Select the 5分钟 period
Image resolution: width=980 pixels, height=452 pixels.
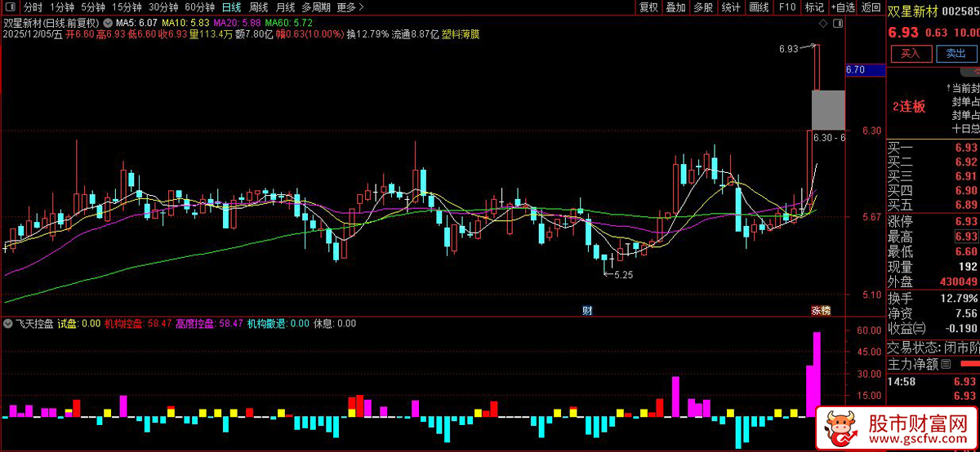coord(93,7)
